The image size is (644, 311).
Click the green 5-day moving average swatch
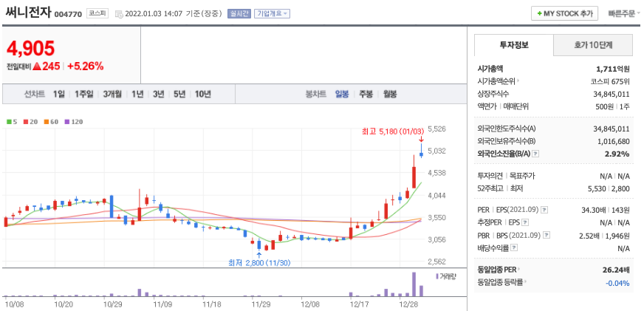9,122
